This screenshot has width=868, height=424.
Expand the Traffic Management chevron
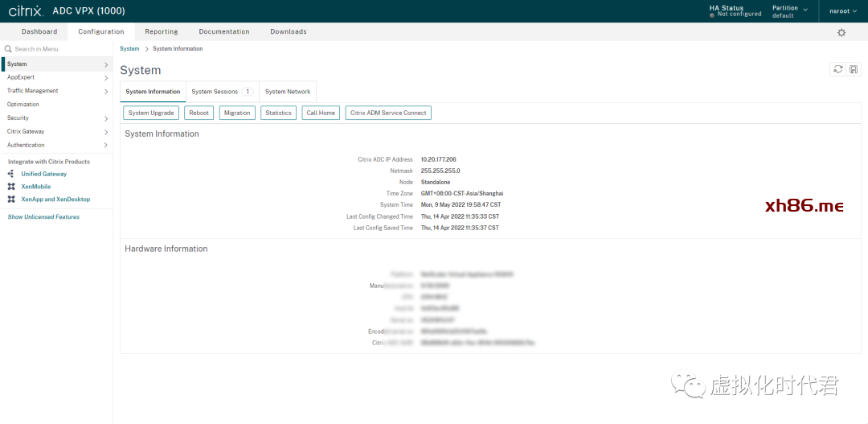click(x=106, y=91)
